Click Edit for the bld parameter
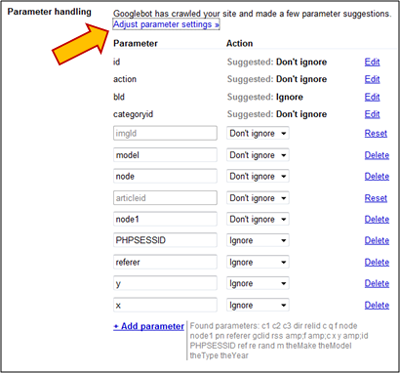Image resolution: width=400 pixels, height=373 pixels. point(372,97)
